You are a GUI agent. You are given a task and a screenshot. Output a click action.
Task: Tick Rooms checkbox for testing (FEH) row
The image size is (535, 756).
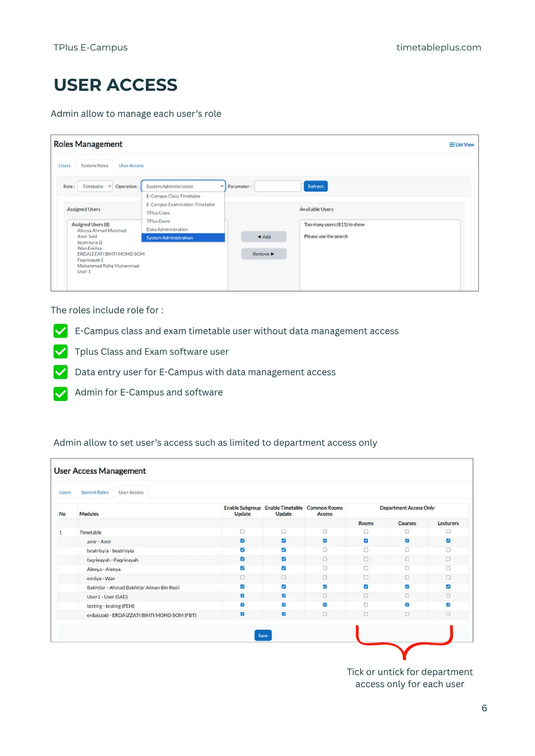(x=366, y=605)
